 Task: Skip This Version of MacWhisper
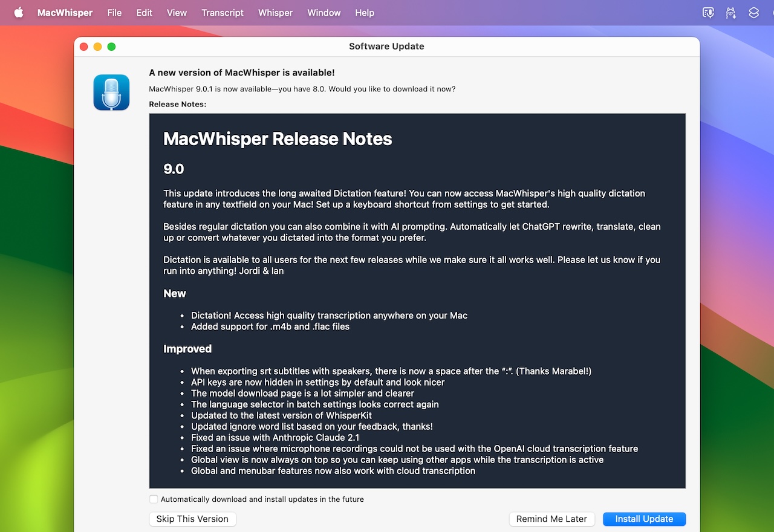[192, 519]
